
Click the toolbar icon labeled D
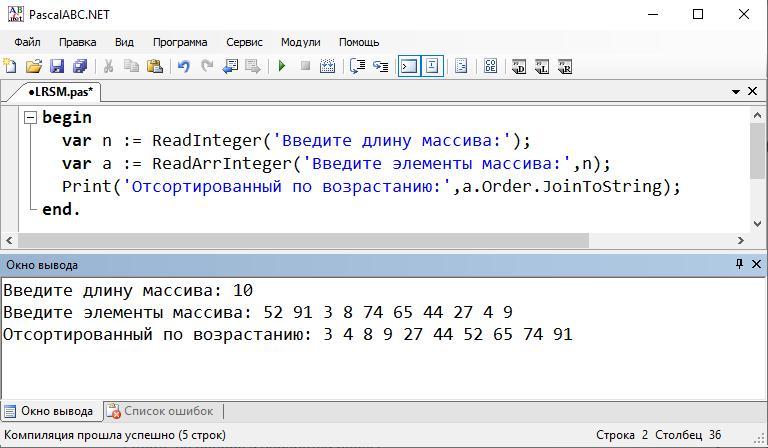coord(519,67)
